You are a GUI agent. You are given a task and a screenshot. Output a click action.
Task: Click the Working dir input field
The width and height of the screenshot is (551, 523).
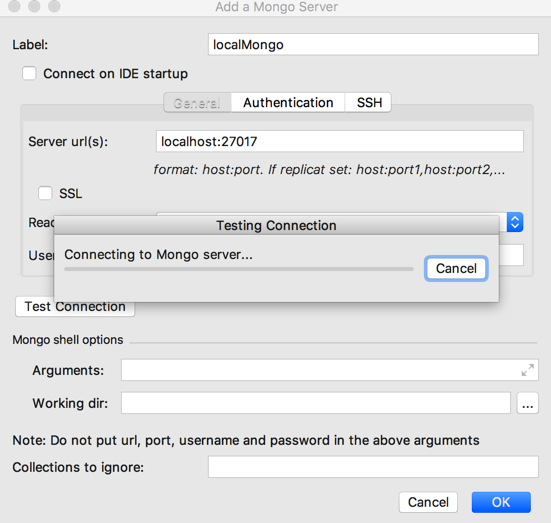coord(316,403)
